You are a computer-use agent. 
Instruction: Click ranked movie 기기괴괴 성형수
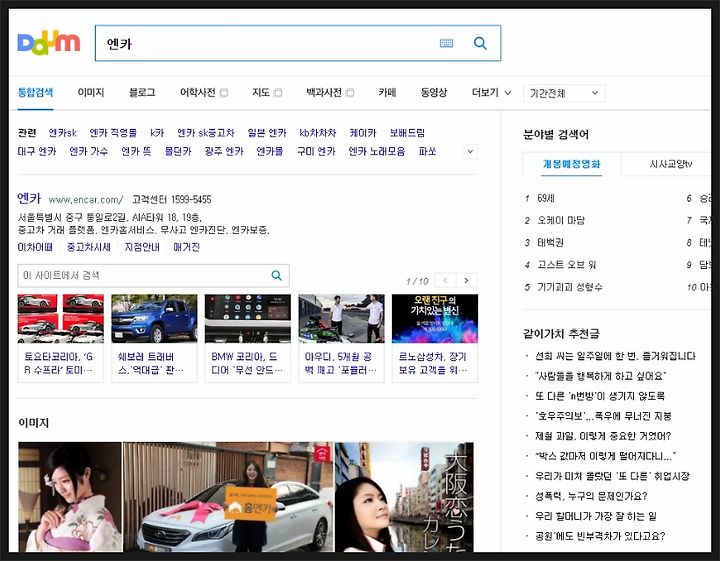point(570,287)
